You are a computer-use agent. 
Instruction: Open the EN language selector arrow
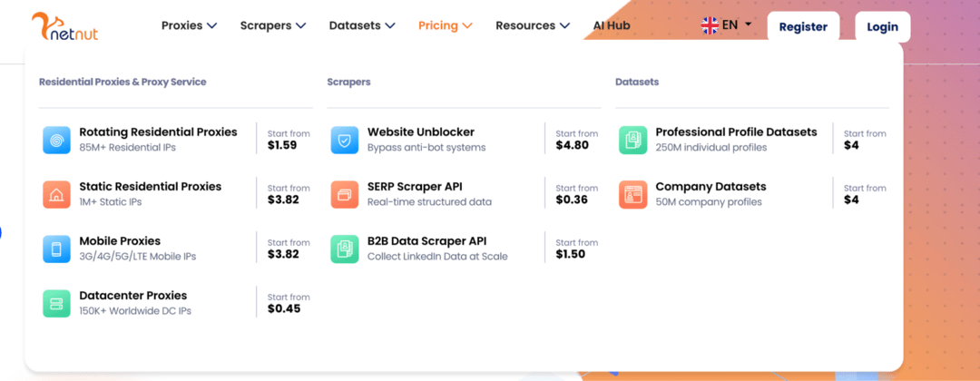[x=748, y=24]
